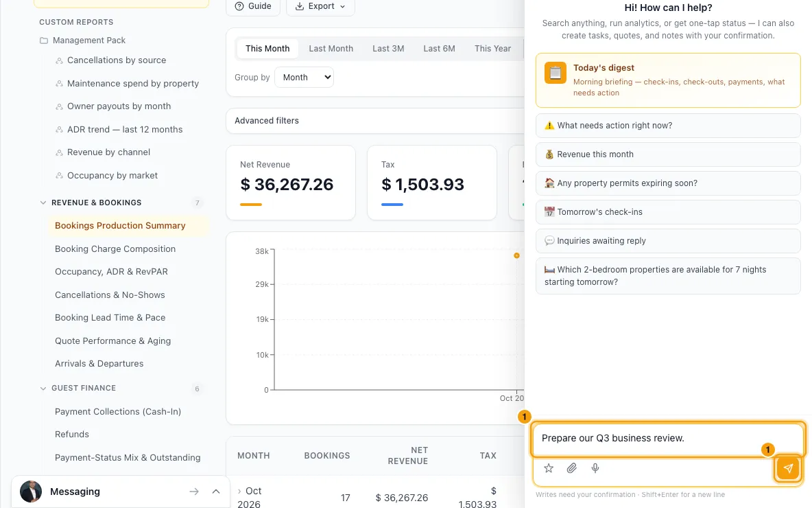Click the MONTH column header
The image size is (812, 508).
point(253,456)
